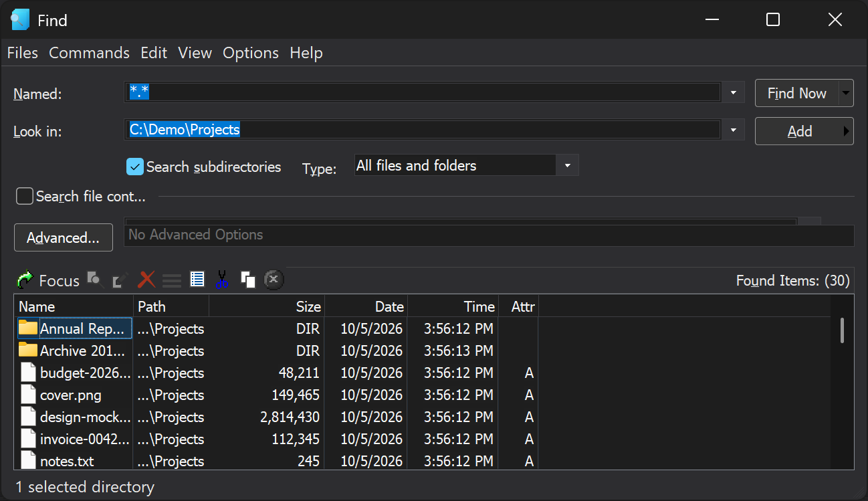The height and width of the screenshot is (501, 868).
Task: Click the pencil edit icon in results toolbar
Action: pos(120,280)
